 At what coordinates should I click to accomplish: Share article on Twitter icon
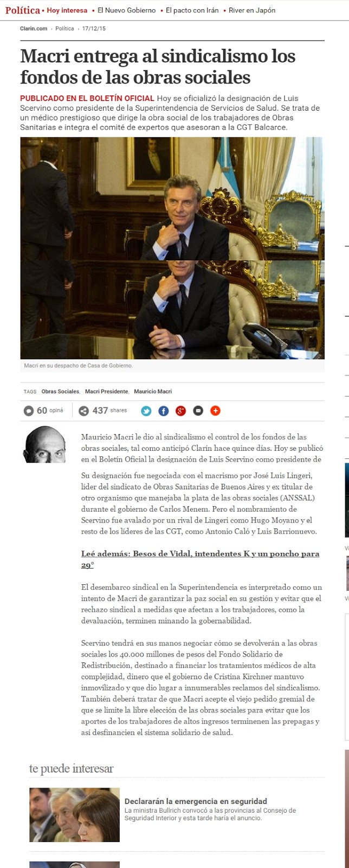[146, 411]
